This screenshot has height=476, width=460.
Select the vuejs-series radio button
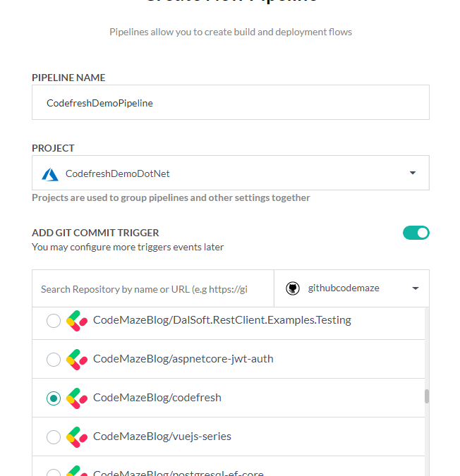(54, 437)
